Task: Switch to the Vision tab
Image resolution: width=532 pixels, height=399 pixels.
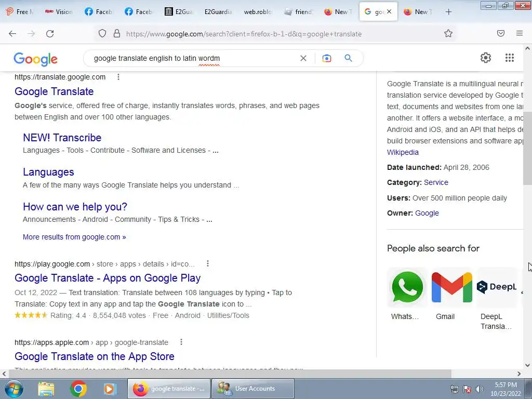Action: point(59,12)
